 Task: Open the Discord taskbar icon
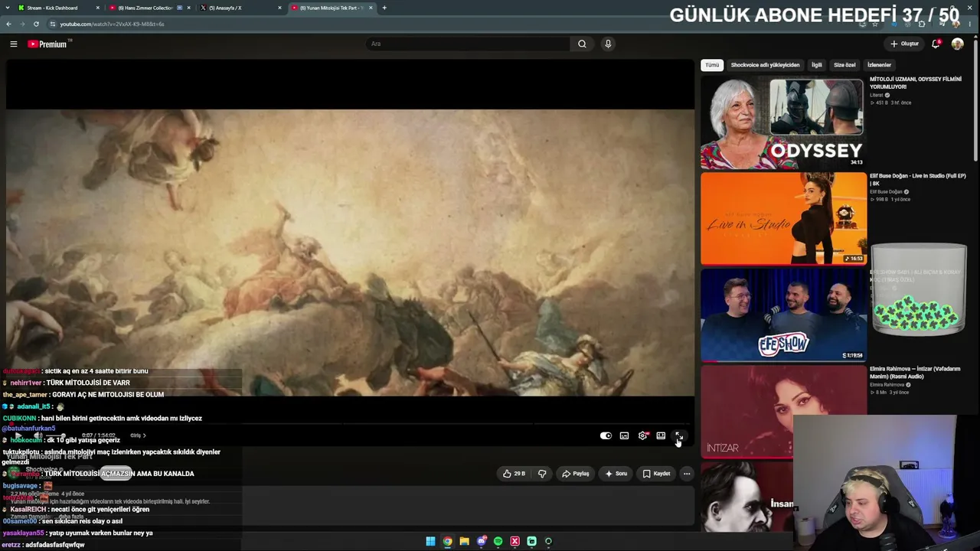pyautogui.click(x=481, y=541)
